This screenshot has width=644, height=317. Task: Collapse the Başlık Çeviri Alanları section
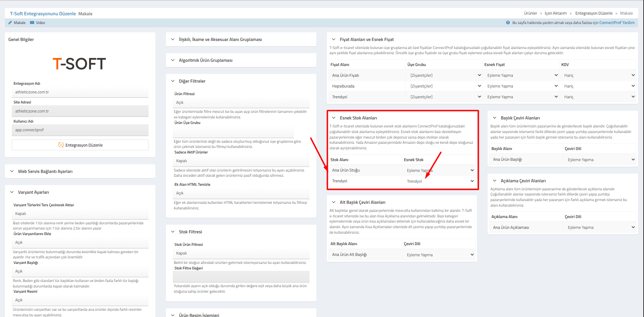point(495,118)
